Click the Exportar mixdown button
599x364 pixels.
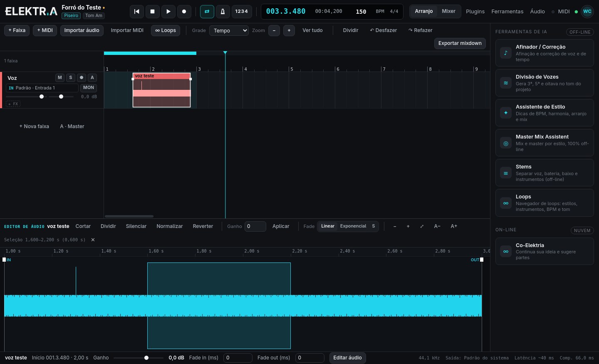pyautogui.click(x=460, y=43)
